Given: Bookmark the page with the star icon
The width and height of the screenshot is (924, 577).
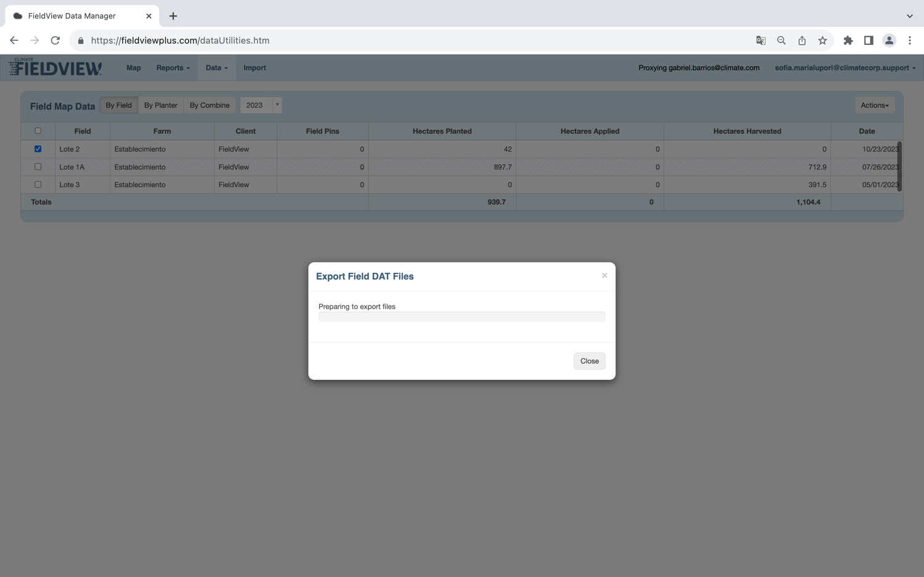Looking at the screenshot, I should coord(822,40).
